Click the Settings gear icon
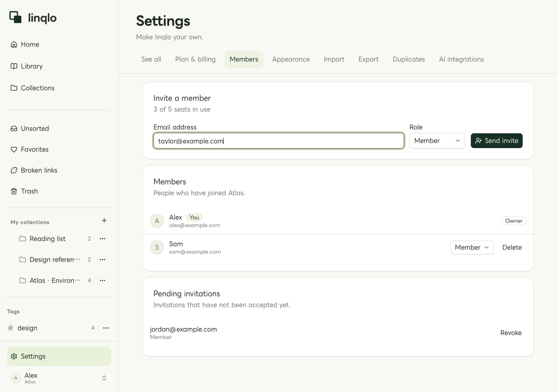Image resolution: width=558 pixels, height=392 pixels. point(14,356)
